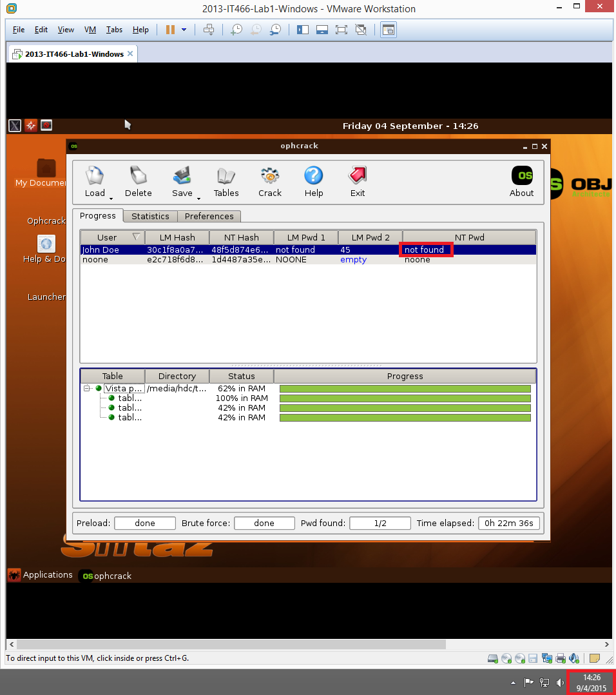Open the Help & Doc desktop icon
This screenshot has height=695, width=616.
46,244
